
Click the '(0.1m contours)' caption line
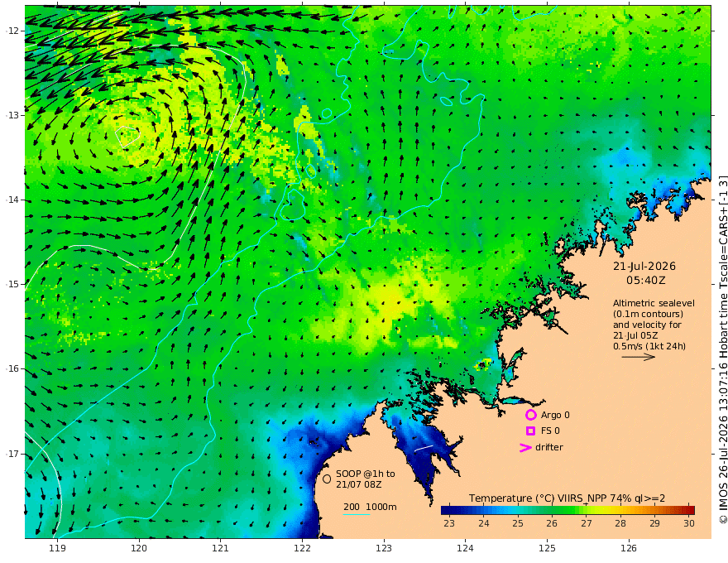pos(648,314)
